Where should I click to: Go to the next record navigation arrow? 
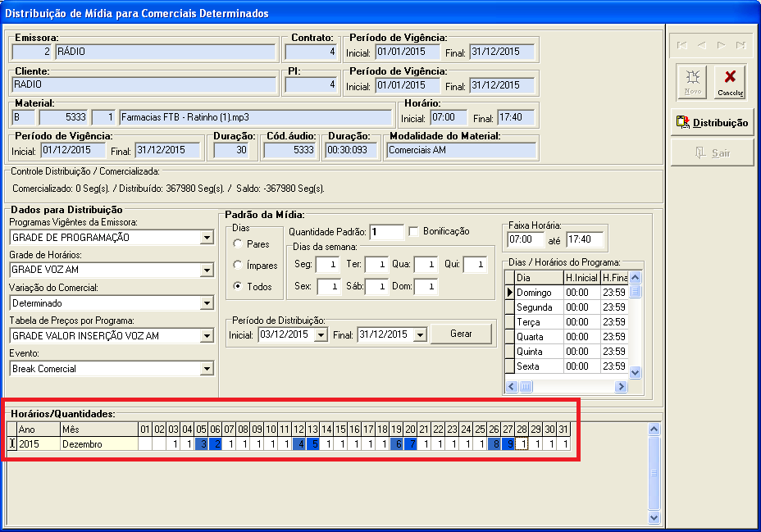pyautogui.click(x=721, y=45)
